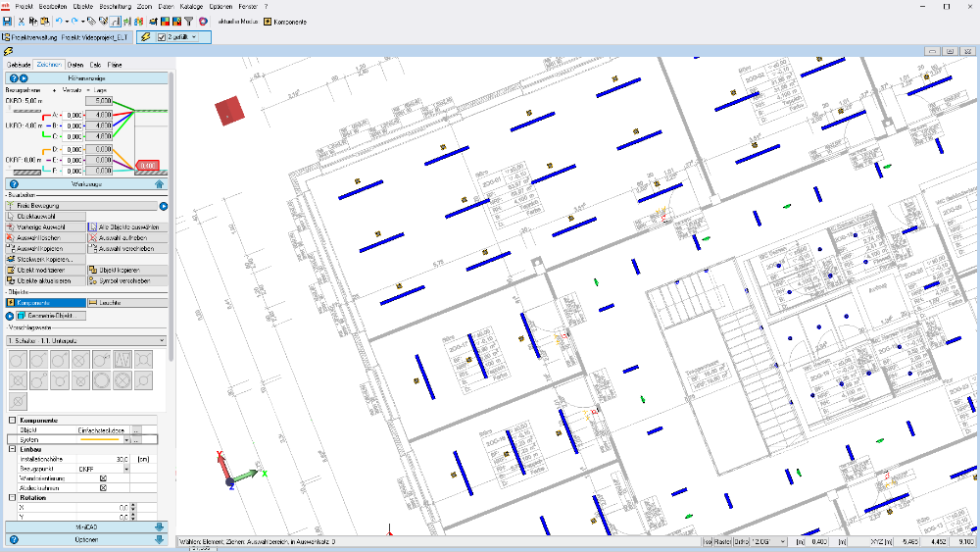This screenshot has width=980, height=552.
Task: Click the Cut scissors icon
Action: 22,21
